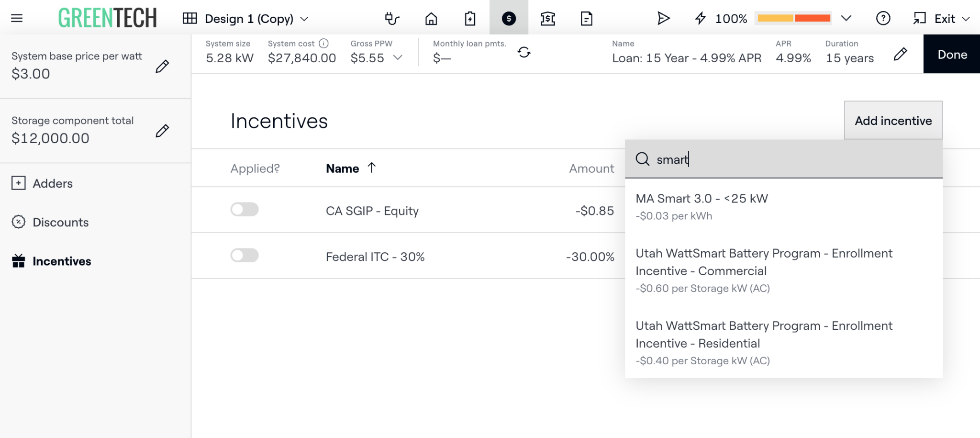Click the yellow-orange energy offset bar
Viewport: 980px width, 438px height.
[794, 18]
